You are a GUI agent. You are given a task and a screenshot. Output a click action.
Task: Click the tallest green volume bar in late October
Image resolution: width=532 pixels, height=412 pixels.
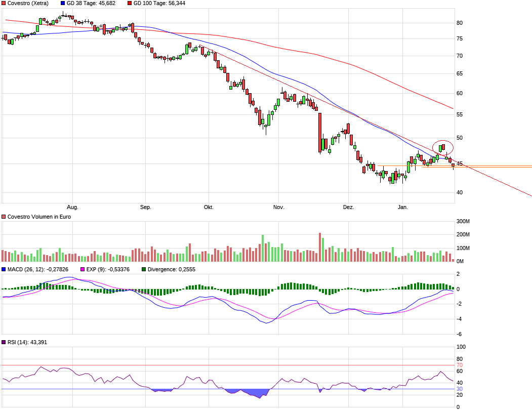point(263,248)
